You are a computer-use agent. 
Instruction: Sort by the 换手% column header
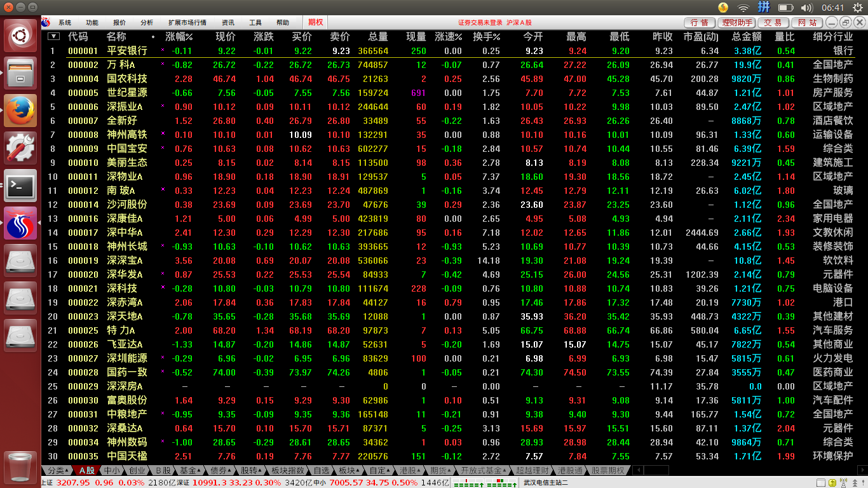pyautogui.click(x=487, y=37)
